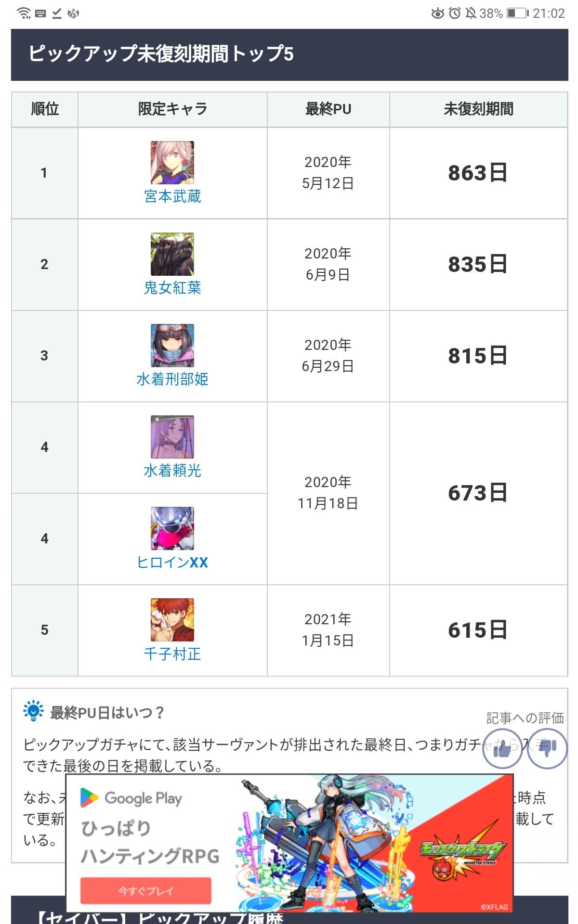Open the 鬼女紅葉 character link

[x=172, y=288]
